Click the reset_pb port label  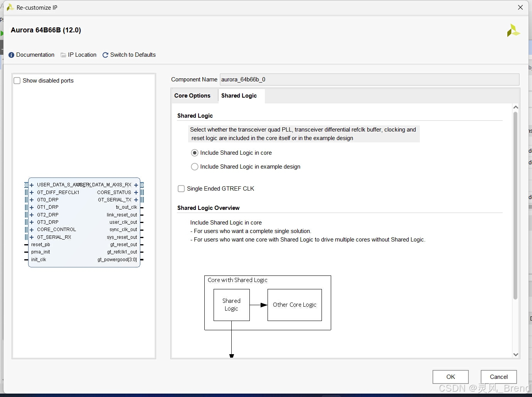(40, 245)
